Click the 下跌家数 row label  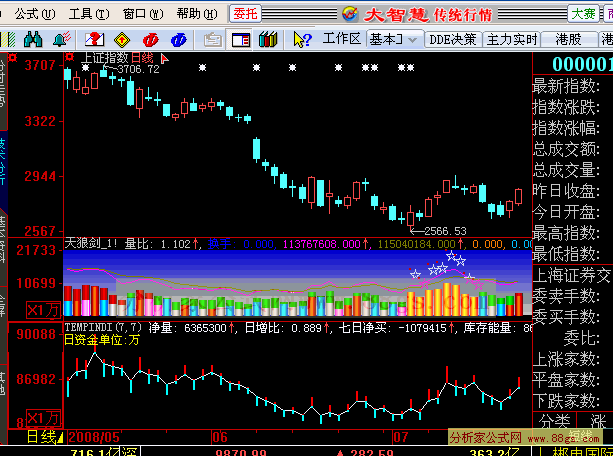point(566,401)
